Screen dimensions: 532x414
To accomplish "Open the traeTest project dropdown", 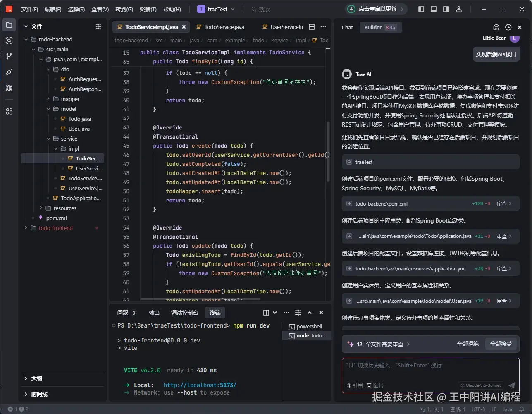I will [x=217, y=9].
